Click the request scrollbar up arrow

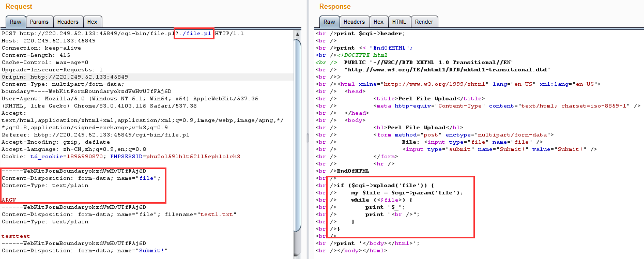[297, 34]
